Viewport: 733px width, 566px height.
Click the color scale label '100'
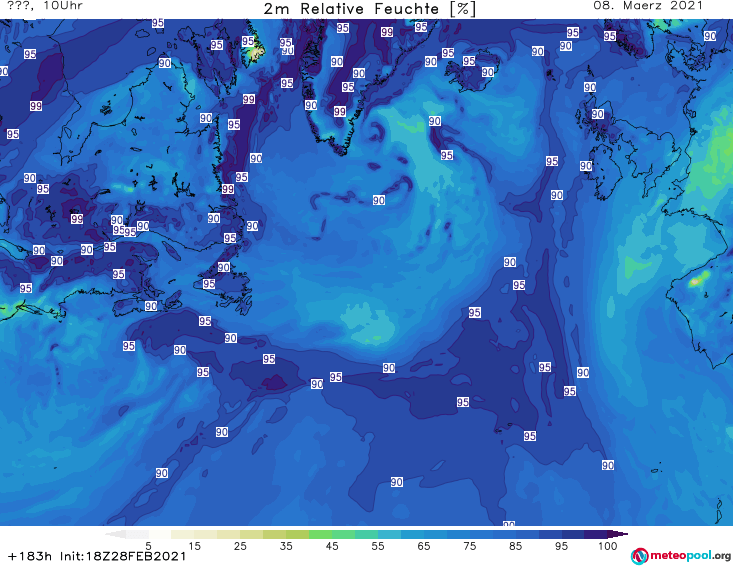tap(607, 546)
